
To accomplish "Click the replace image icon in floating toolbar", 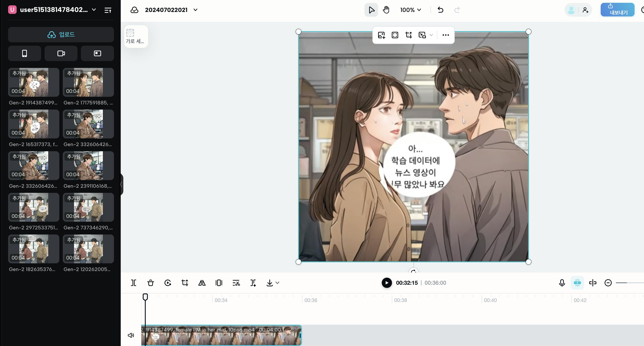I will pyautogui.click(x=381, y=35).
